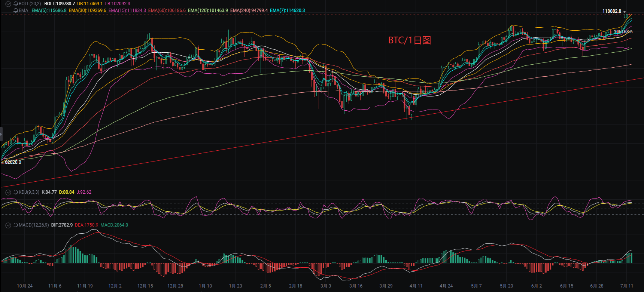Open the left sidebar with the edge handle
644x292 pixels.
pos(1,134)
